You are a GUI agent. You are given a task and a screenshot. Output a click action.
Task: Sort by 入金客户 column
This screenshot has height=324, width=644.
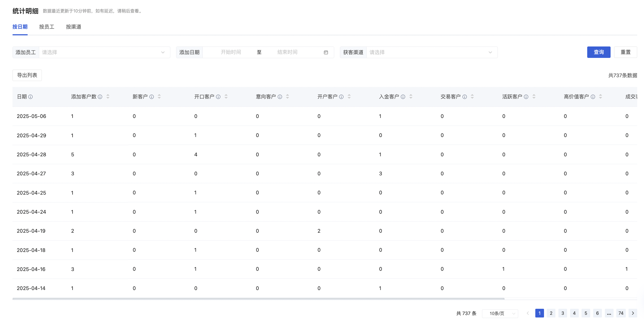(411, 96)
